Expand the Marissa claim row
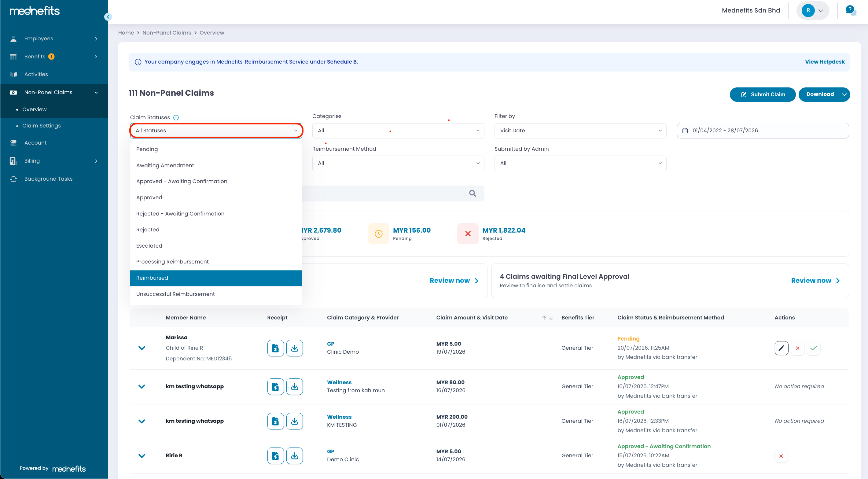This screenshot has height=479, width=868. point(142,348)
